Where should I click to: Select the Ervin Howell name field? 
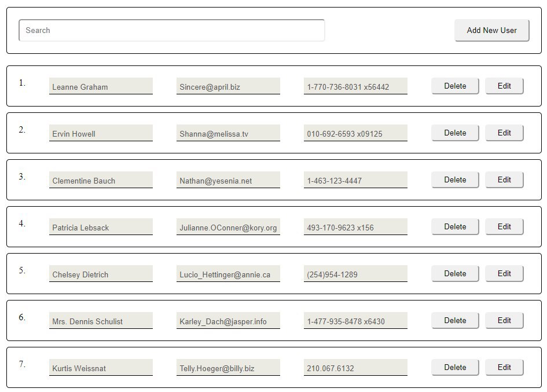click(101, 133)
